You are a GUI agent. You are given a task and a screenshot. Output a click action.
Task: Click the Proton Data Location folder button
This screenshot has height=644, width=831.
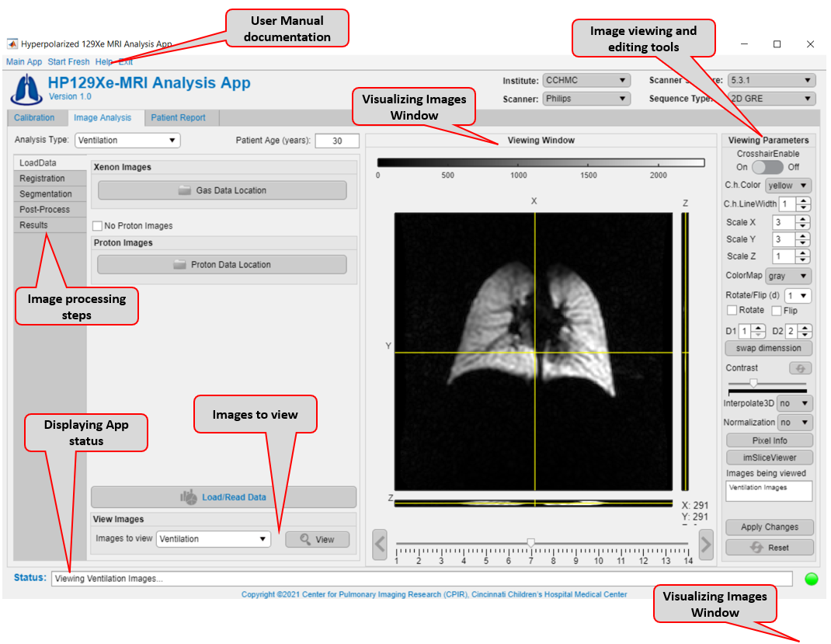pos(222,265)
